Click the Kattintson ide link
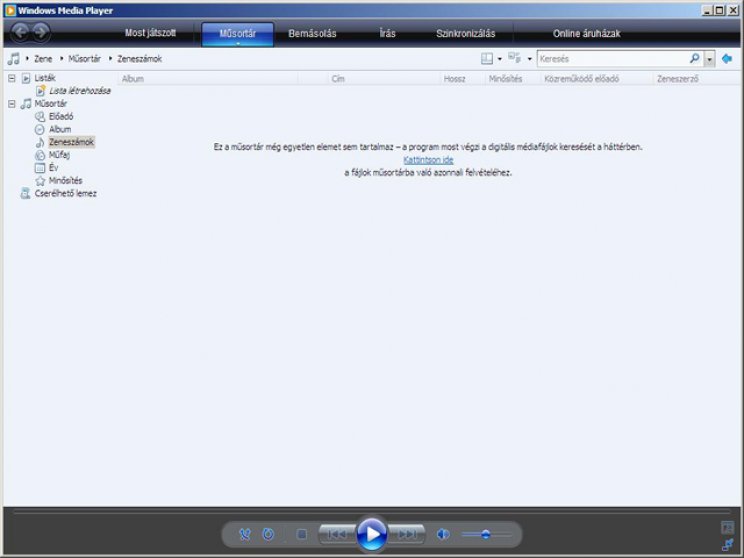 pos(428,160)
